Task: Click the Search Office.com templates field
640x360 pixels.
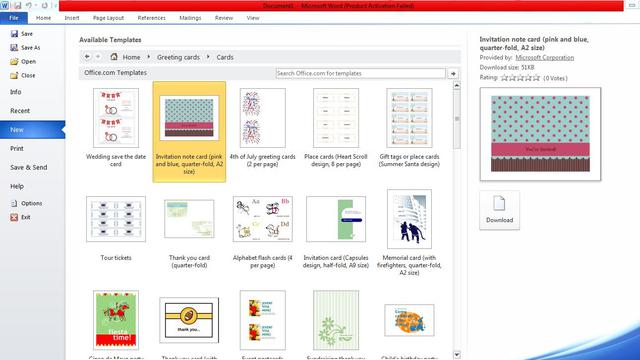Action: click(360, 73)
